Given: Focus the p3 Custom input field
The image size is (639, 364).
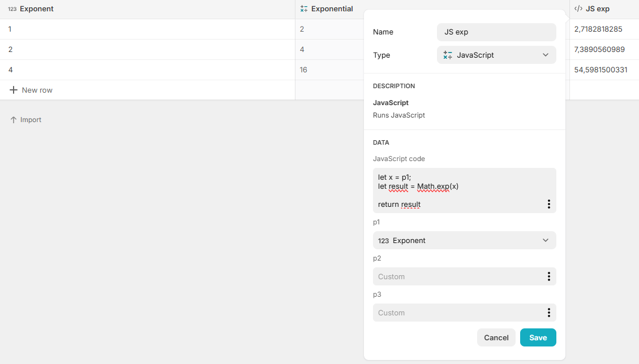Looking at the screenshot, I should [456, 313].
